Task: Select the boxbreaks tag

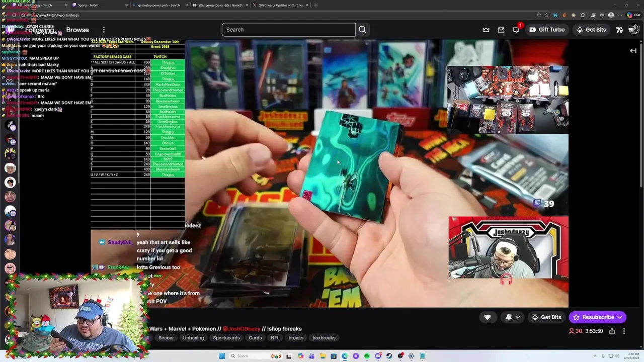Action: click(x=324, y=338)
